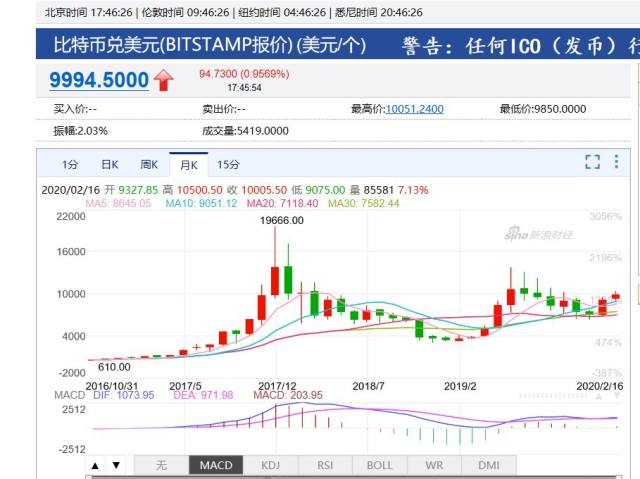Viewport: 640px width, 479px height.
Task: Click the fullscreen chart icon
Action: pyautogui.click(x=592, y=162)
